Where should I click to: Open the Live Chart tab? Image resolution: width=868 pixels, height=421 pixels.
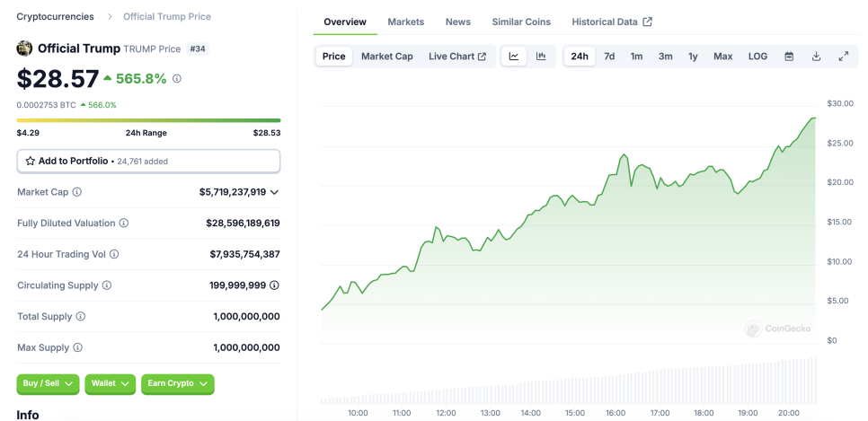click(457, 57)
